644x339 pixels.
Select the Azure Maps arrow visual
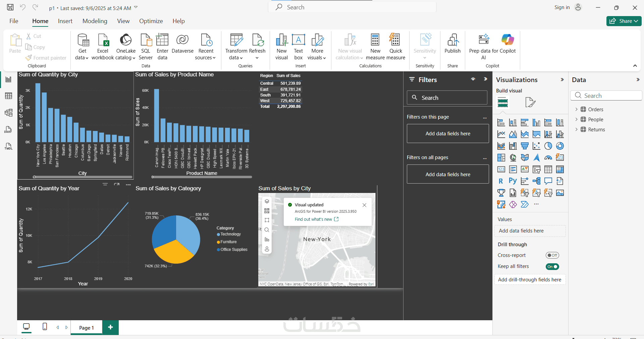click(536, 157)
